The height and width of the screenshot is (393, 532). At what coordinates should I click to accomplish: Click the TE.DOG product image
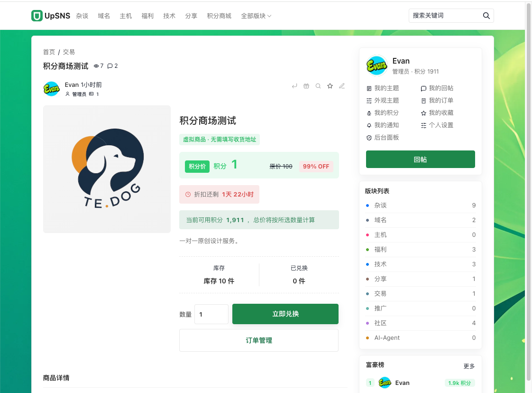point(107,169)
